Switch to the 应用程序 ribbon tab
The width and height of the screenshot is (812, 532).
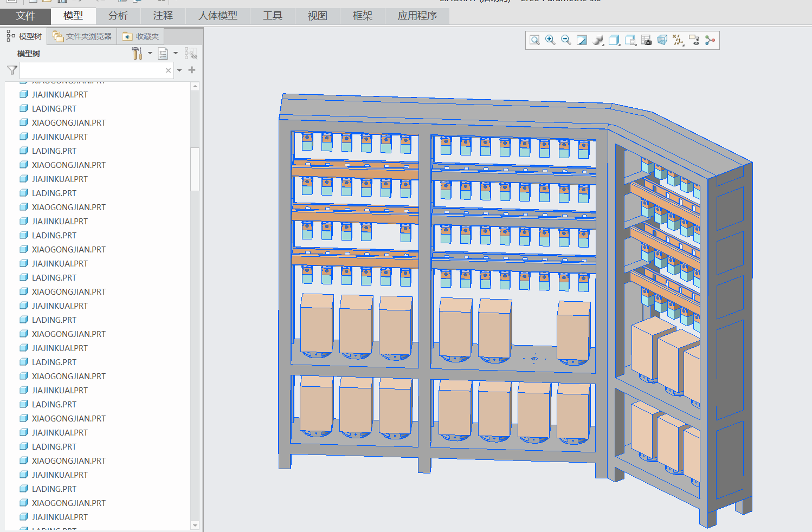[417, 16]
